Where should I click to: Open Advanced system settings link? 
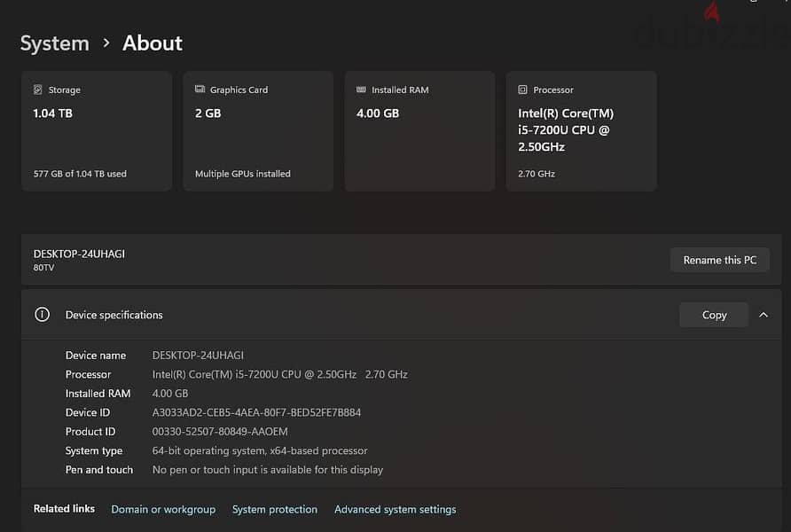395,509
